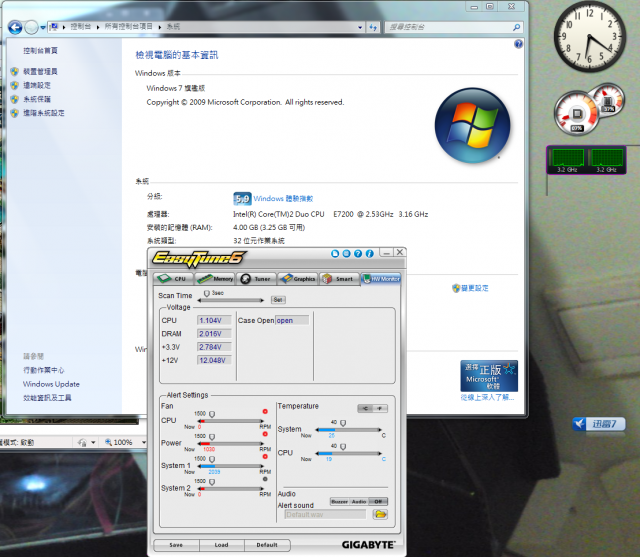Click the Case Open status field
This screenshot has height=557, width=640.
click(292, 320)
